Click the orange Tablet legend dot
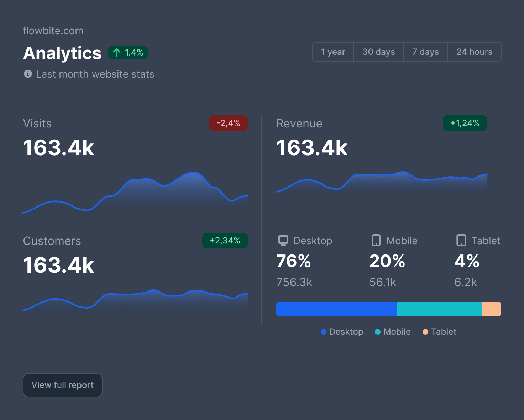 tap(425, 332)
